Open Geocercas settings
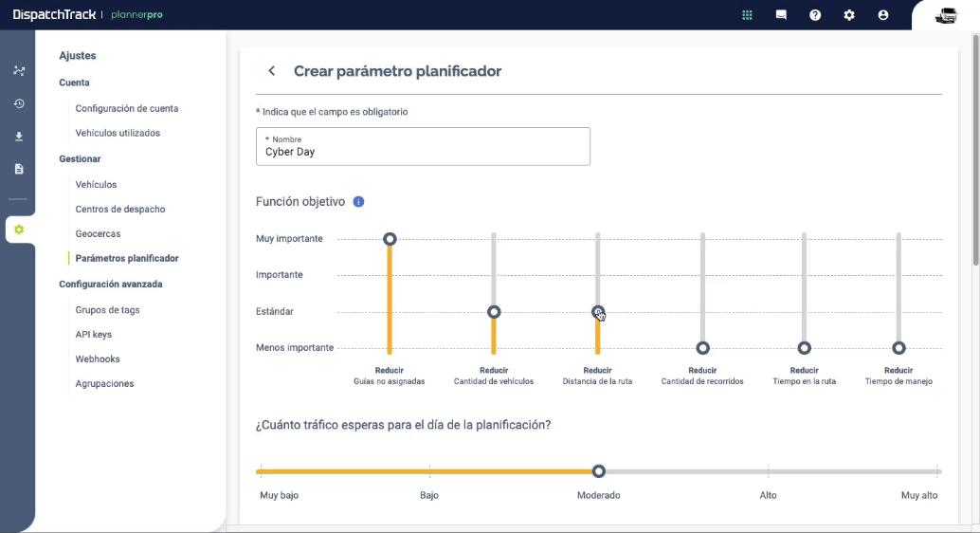The width and height of the screenshot is (980, 533). point(98,233)
